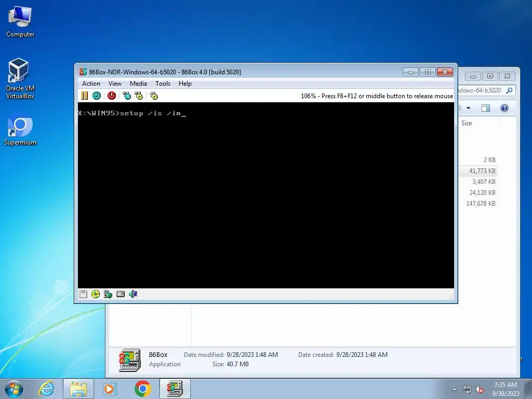Click the Show desktop button
532x399 pixels.
click(528, 389)
